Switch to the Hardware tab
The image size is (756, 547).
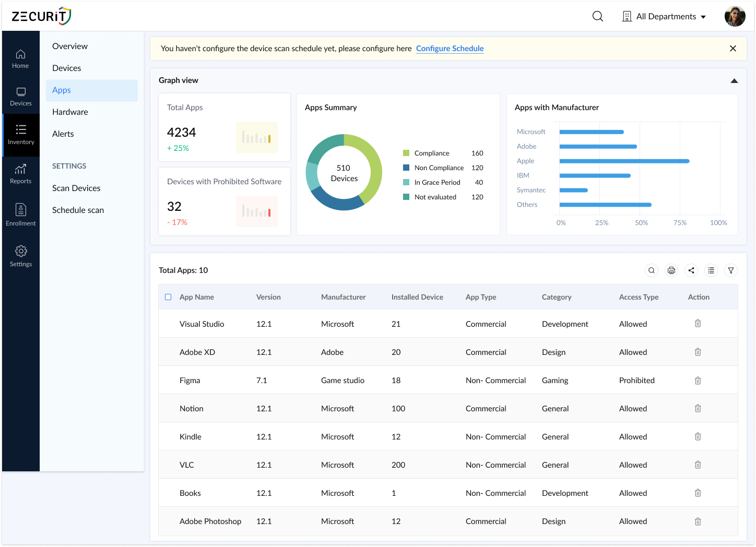click(x=70, y=112)
